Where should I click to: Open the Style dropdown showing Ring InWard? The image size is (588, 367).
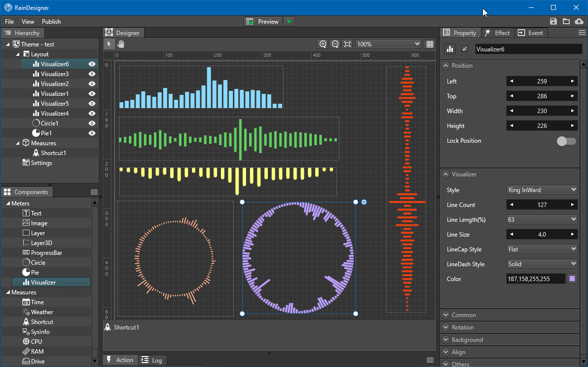click(x=542, y=190)
